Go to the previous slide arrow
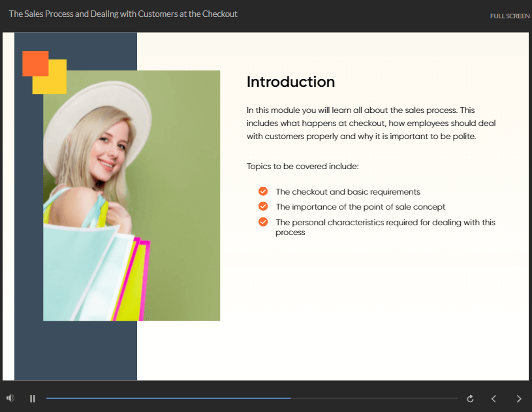Image resolution: width=532 pixels, height=412 pixels. [x=494, y=398]
